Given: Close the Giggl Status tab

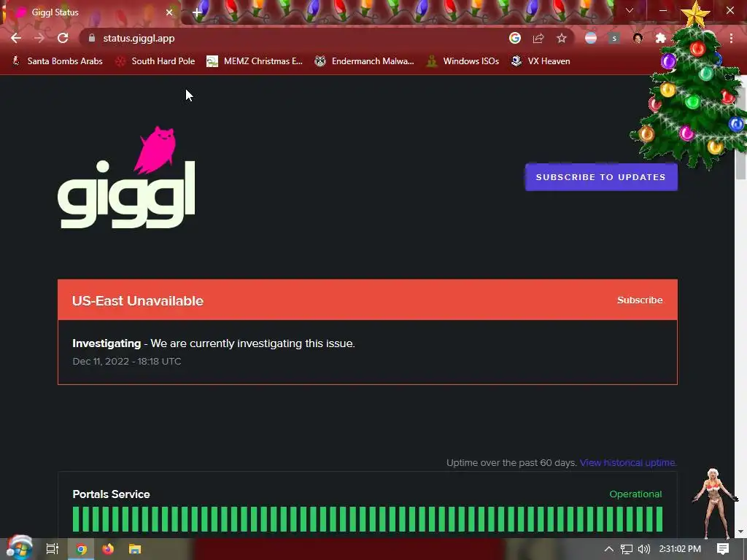Looking at the screenshot, I should 169,12.
